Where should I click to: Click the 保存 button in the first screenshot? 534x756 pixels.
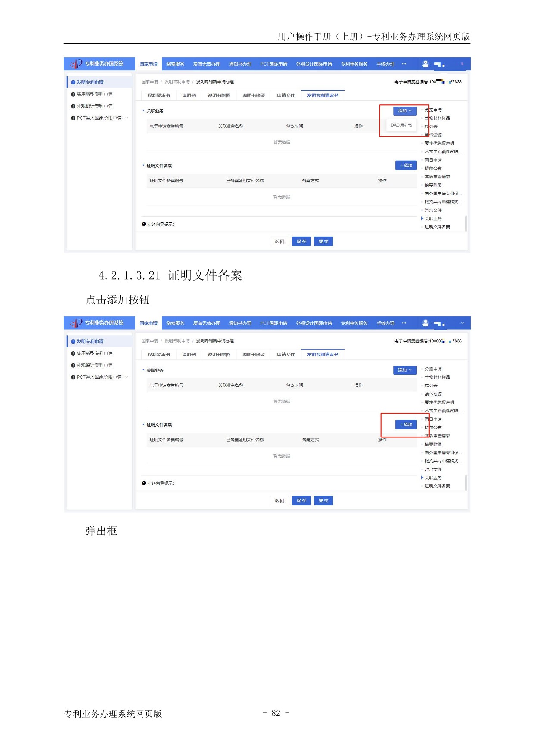tap(301, 241)
